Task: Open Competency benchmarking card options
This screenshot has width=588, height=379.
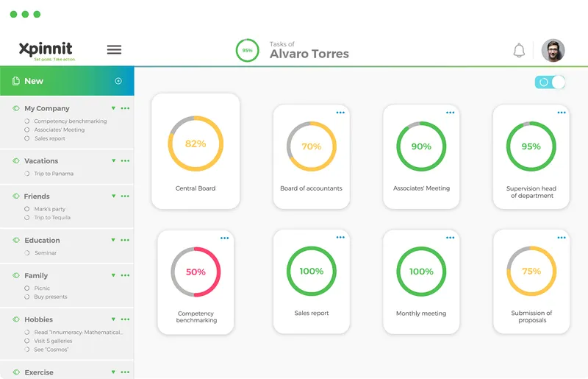Action: click(224, 238)
